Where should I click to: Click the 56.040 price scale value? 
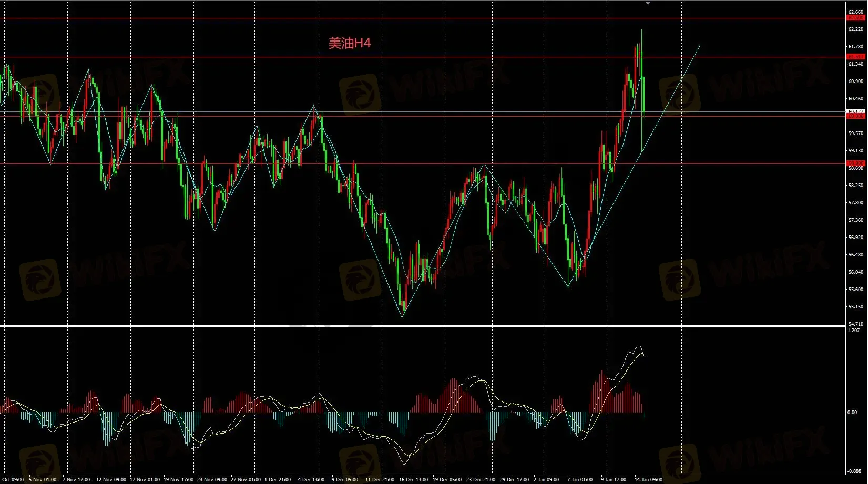coord(856,272)
